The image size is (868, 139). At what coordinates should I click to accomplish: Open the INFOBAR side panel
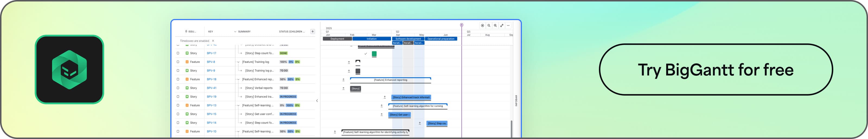[516, 100]
